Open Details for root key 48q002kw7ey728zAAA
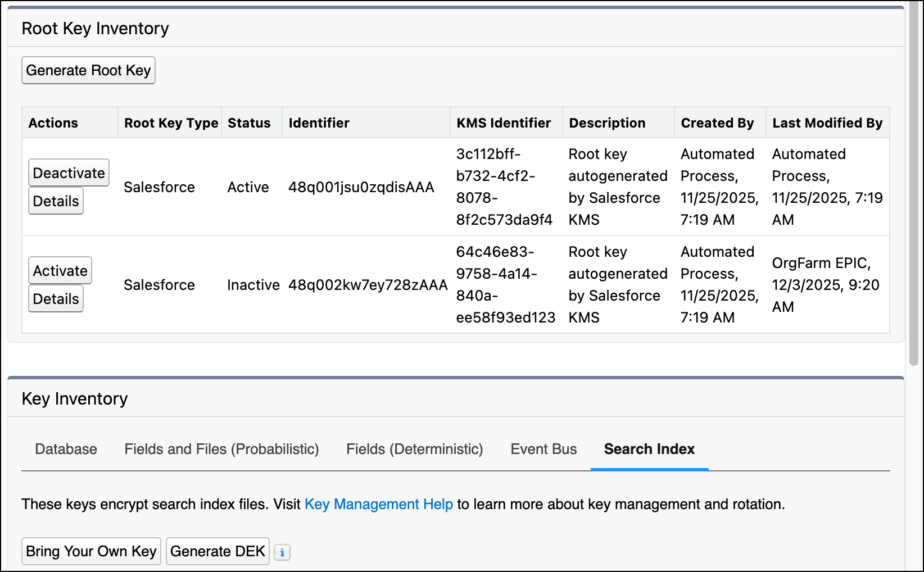The width and height of the screenshot is (924, 572). coord(56,298)
